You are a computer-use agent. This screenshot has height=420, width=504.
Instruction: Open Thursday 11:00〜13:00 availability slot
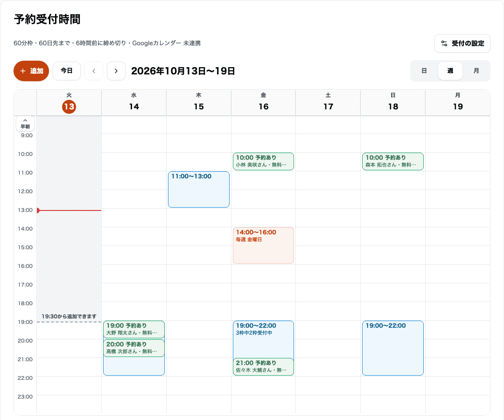click(199, 189)
